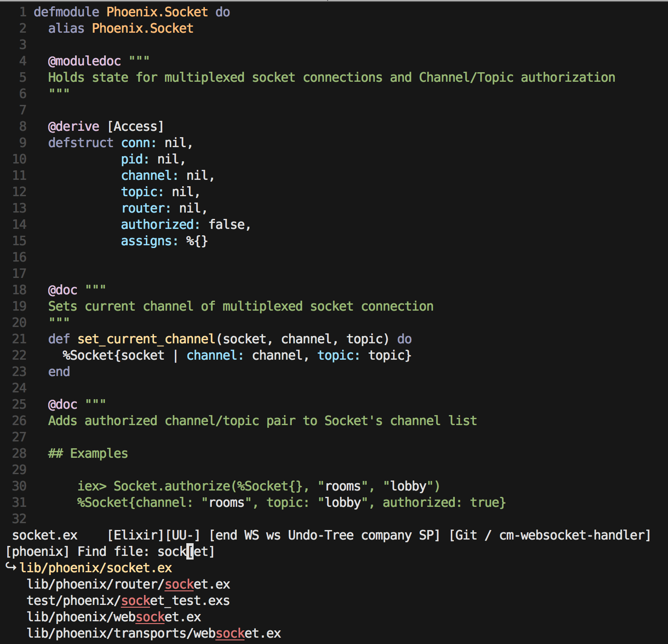Click topic: nil struct field
Viewport: 668px width, 644px height.
click(160, 192)
